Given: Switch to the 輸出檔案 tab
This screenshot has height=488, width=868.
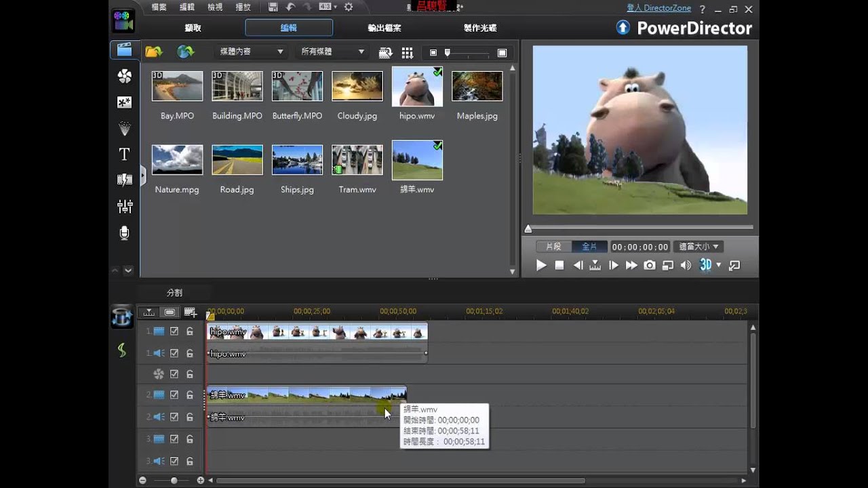Looking at the screenshot, I should (384, 28).
